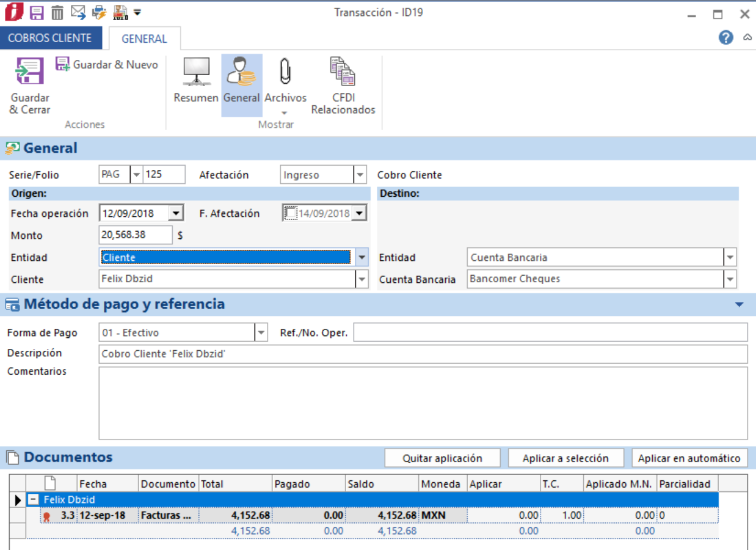The width and height of the screenshot is (756, 550).
Task: Select the GENERAL ribbon tab
Action: point(144,38)
